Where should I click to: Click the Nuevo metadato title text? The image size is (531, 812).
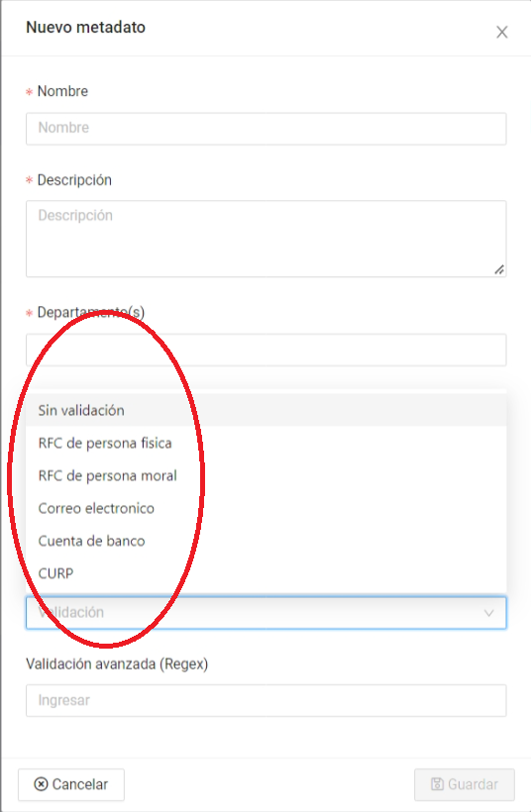[x=85, y=28]
